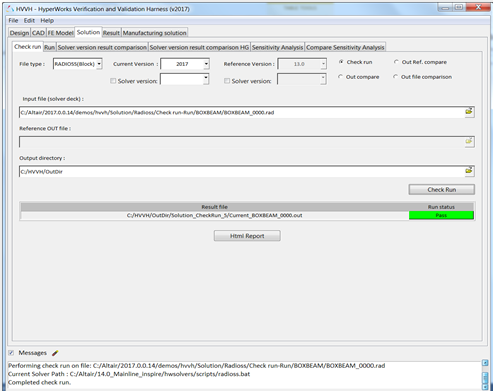Choose Out file comparison radio option
The height and width of the screenshot is (391, 493).
(x=395, y=77)
